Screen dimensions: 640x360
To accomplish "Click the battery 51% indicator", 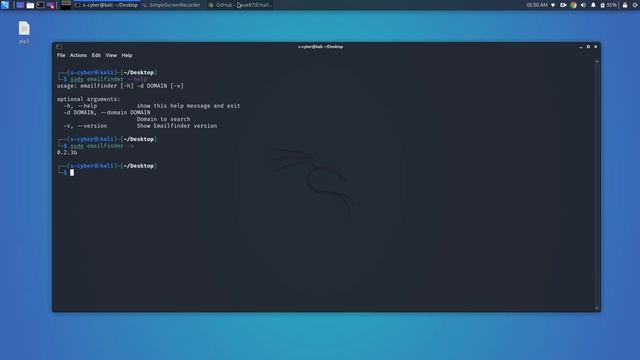I will click(608, 5).
